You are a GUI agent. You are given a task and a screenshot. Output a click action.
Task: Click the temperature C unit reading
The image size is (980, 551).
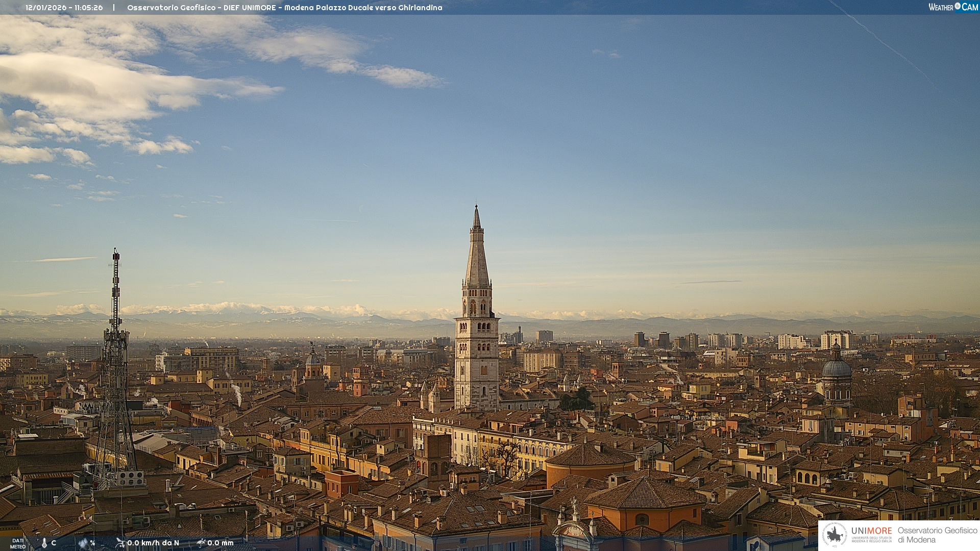pyautogui.click(x=54, y=543)
